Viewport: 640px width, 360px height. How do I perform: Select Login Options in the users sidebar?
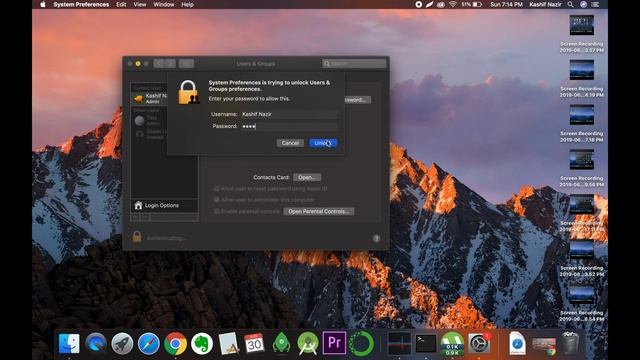point(164,205)
